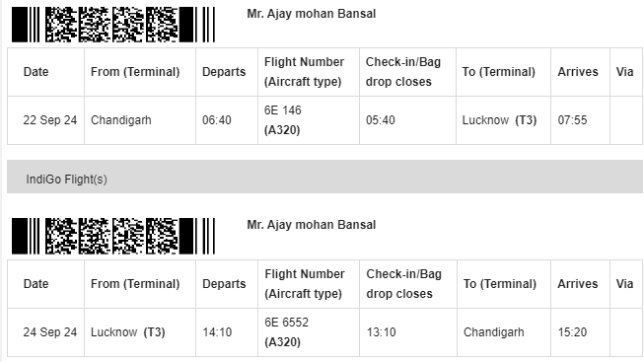Image resolution: width=644 pixels, height=362 pixels.
Task: Click the second boarding pass barcode
Action: (x=113, y=236)
